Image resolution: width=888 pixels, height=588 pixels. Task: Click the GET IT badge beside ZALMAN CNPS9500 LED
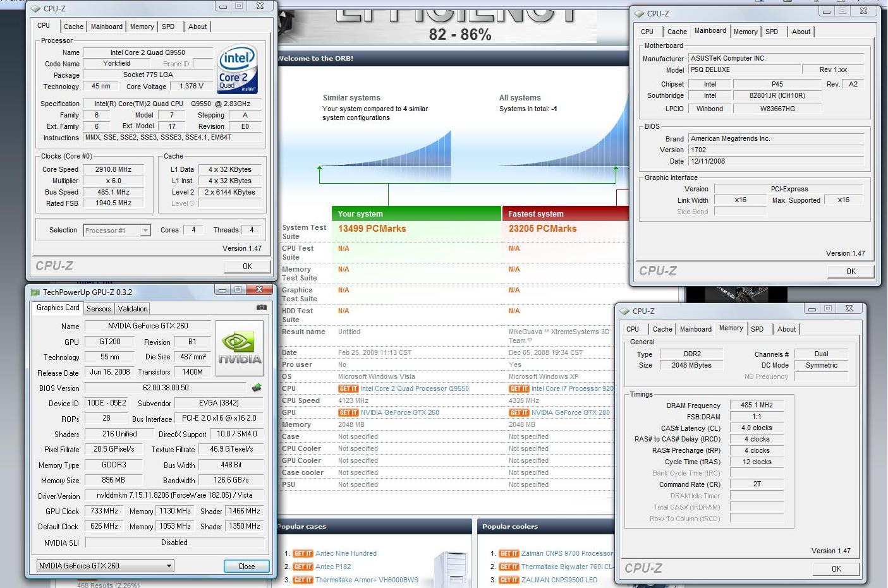pos(509,580)
